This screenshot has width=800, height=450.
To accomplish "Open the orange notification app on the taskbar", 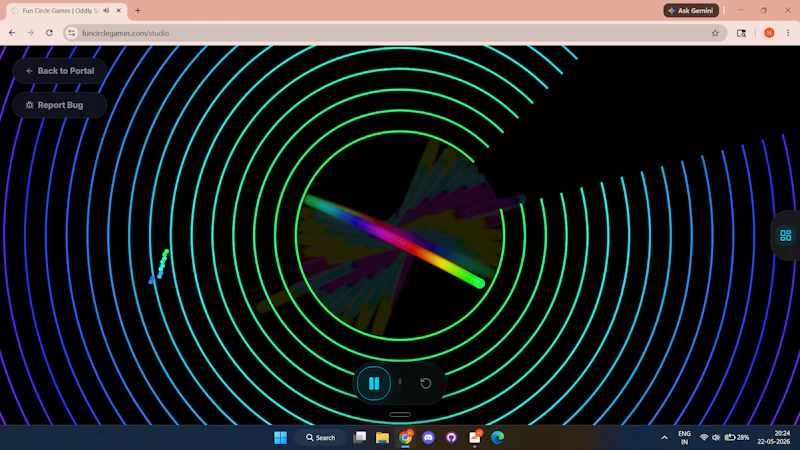I will coord(474,438).
